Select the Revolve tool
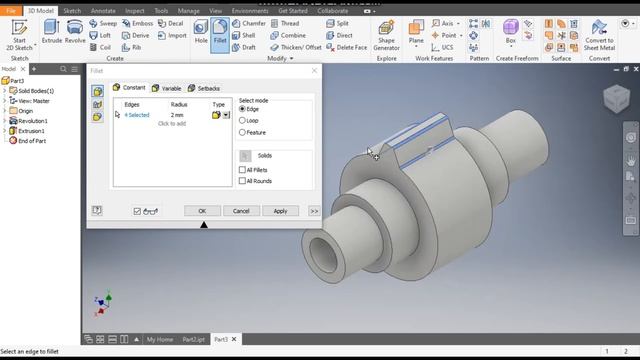Viewport: 640px width, 360px height. (x=75, y=32)
